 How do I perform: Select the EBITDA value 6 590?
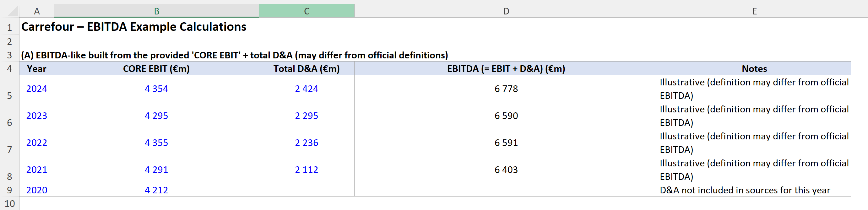(506, 116)
